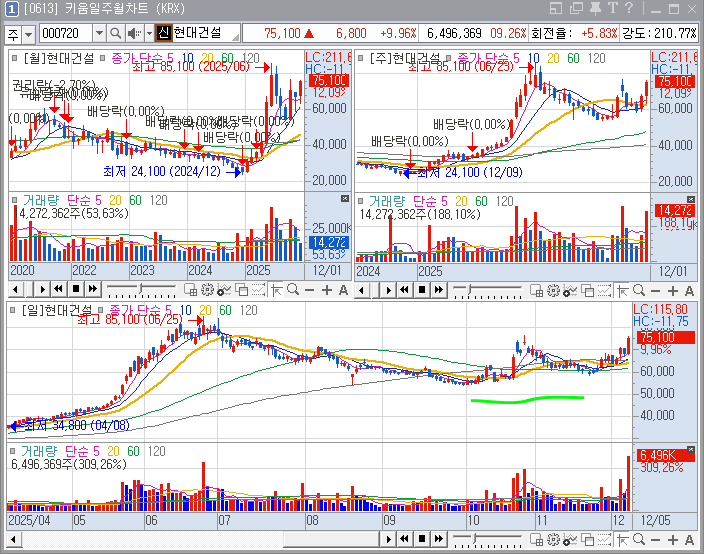The width and height of the screenshot is (704, 554).
Task: Open monthly chart settings gear icon
Action: [207, 290]
